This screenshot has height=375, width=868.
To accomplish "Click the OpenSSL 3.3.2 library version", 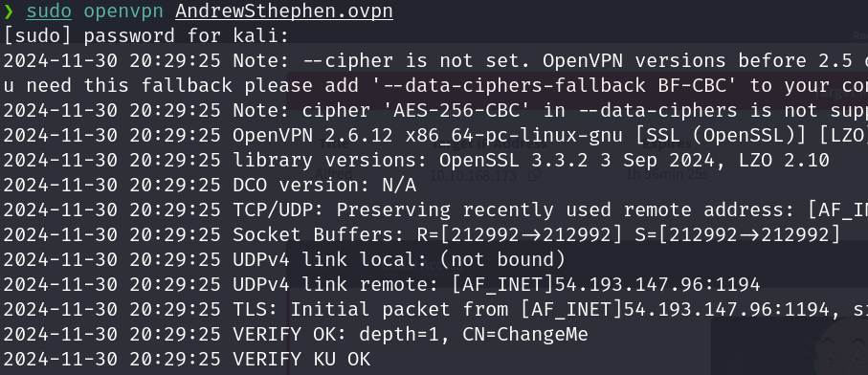I will coord(514,161).
